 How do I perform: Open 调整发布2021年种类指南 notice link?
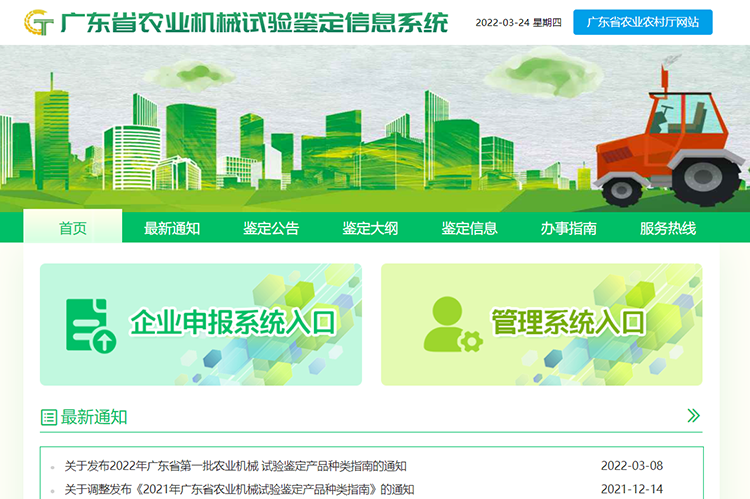[239, 489]
